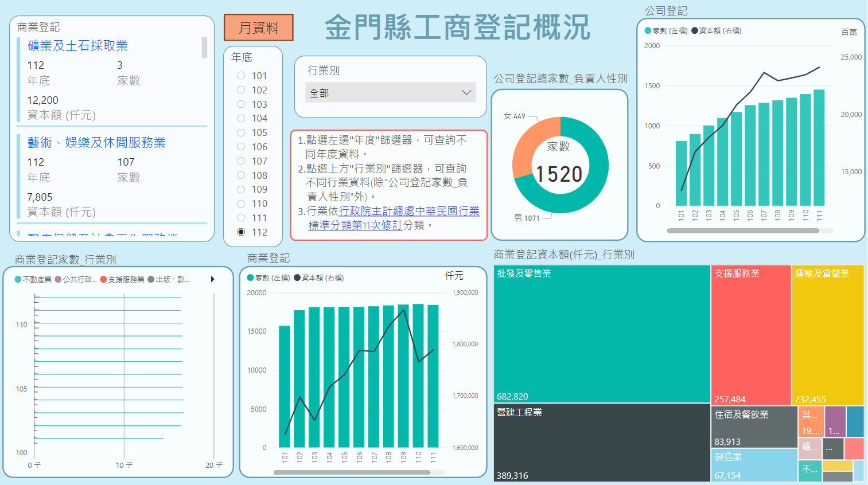Click the 商業登記資本額(仟元)_行業別 title
Screen dimensions: 868x485
pos(564,255)
